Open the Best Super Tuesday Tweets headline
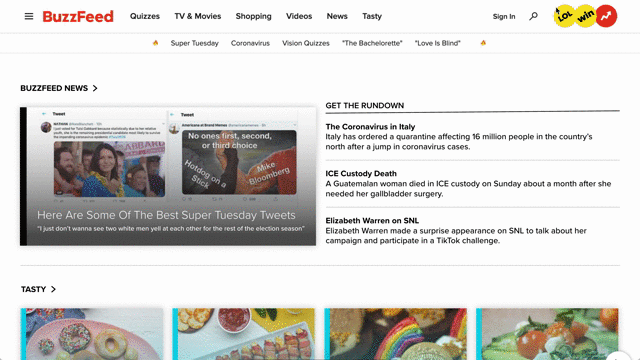Image resolution: width=640 pixels, height=360 pixels. pos(166,215)
